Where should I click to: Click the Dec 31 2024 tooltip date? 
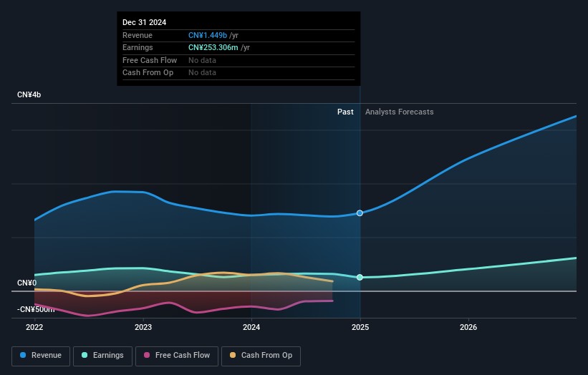pos(145,22)
